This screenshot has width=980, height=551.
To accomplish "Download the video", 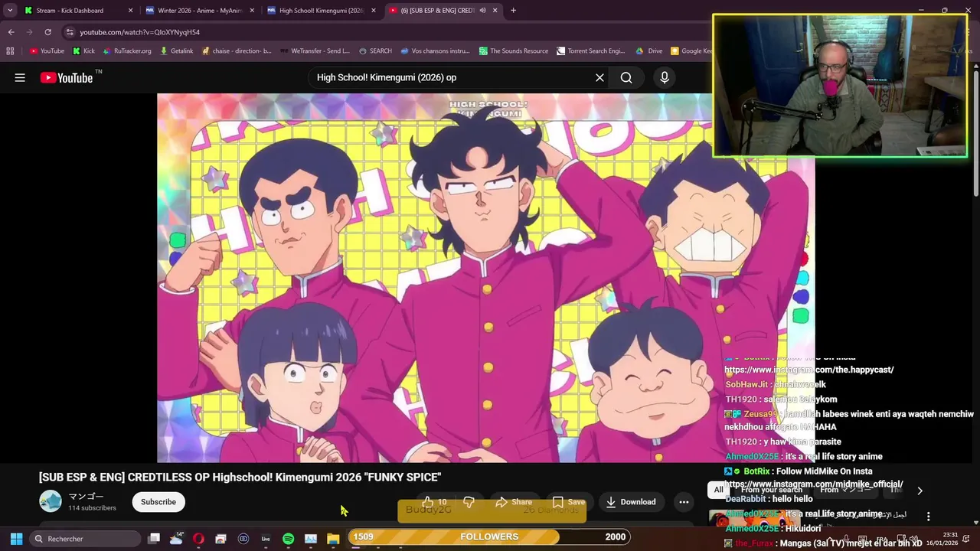I will pos(631,502).
